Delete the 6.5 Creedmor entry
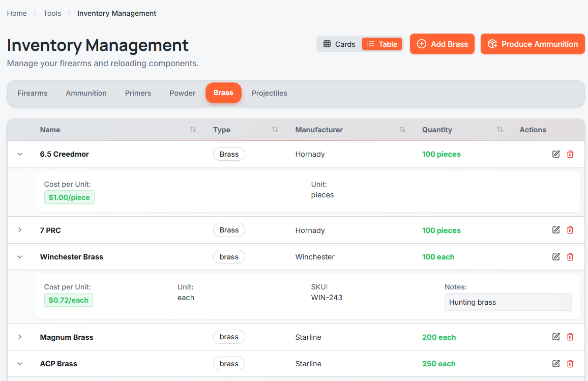Viewport: 588px width, 381px height. click(570, 154)
